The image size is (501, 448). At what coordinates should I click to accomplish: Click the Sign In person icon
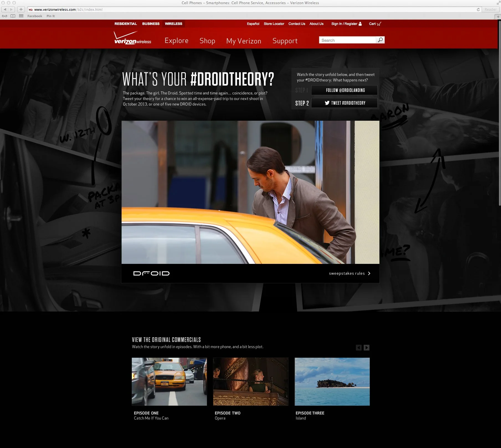[x=360, y=24]
